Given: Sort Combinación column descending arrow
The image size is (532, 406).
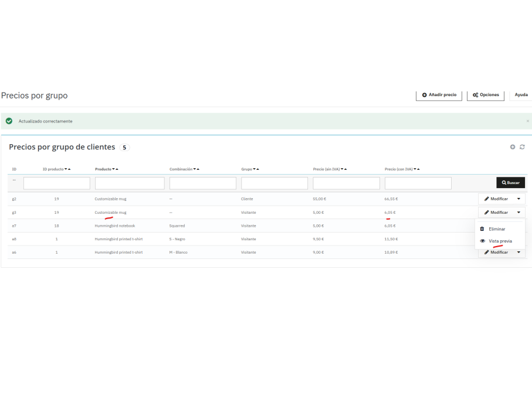Looking at the screenshot, I should pos(194,169).
